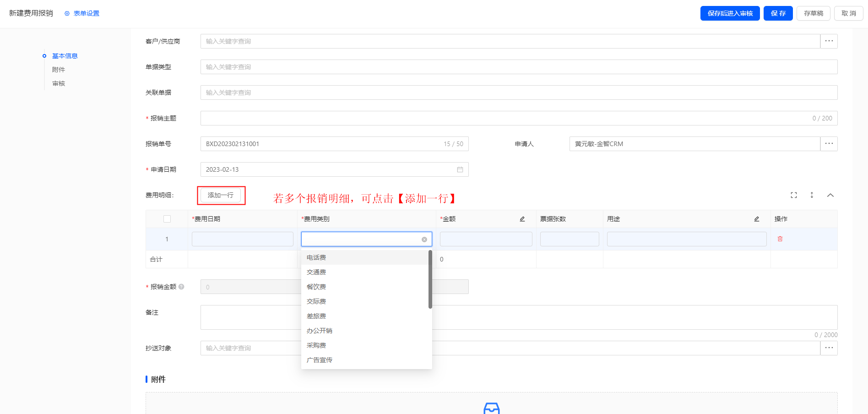Select 差旅费 from the dropdown
This screenshot has height=414, width=868.
pos(364,316)
